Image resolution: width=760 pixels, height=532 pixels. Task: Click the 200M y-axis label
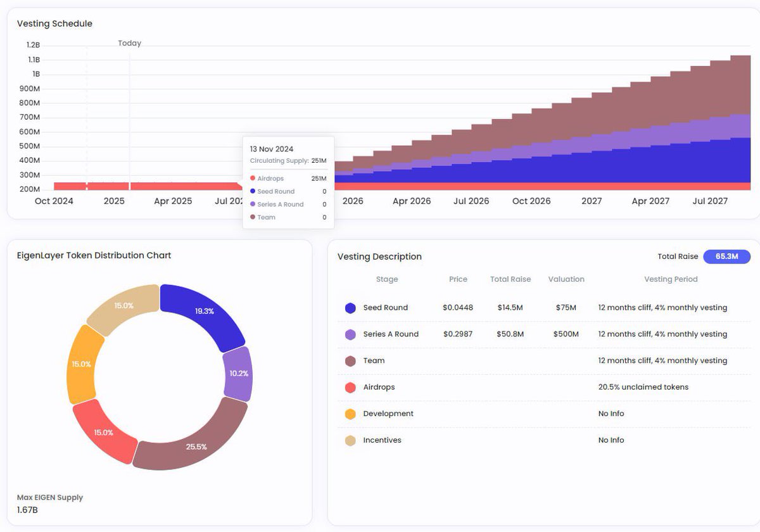tap(30, 189)
